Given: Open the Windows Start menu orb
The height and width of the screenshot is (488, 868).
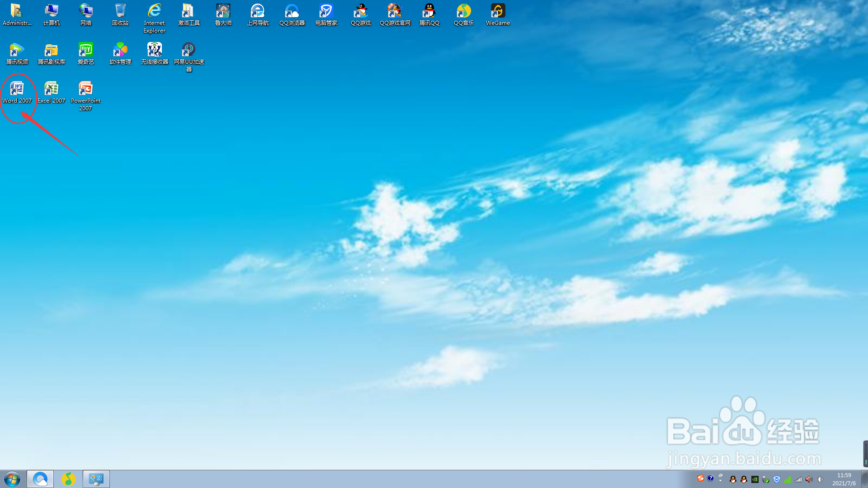Looking at the screenshot, I should click(12, 479).
